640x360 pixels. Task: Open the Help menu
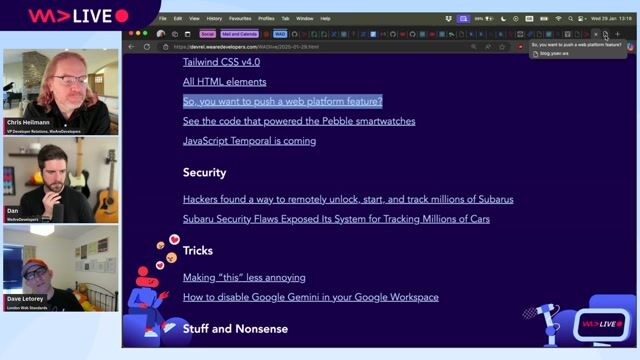[325, 19]
